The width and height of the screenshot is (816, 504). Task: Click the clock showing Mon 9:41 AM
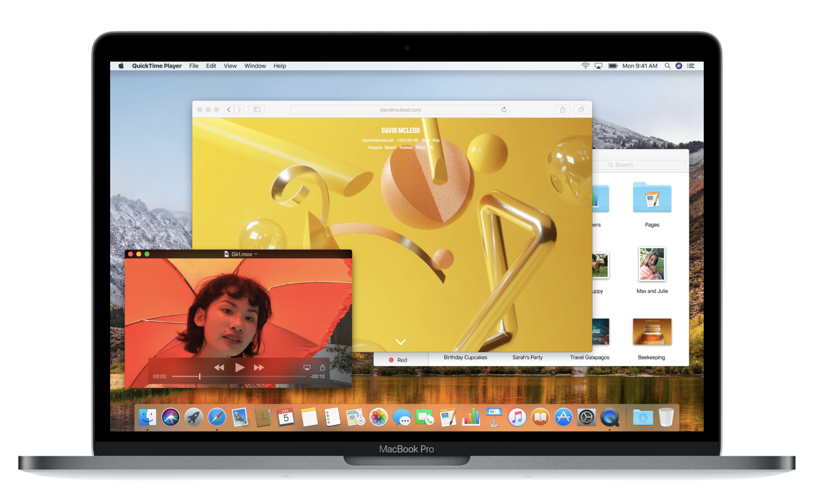pyautogui.click(x=640, y=66)
